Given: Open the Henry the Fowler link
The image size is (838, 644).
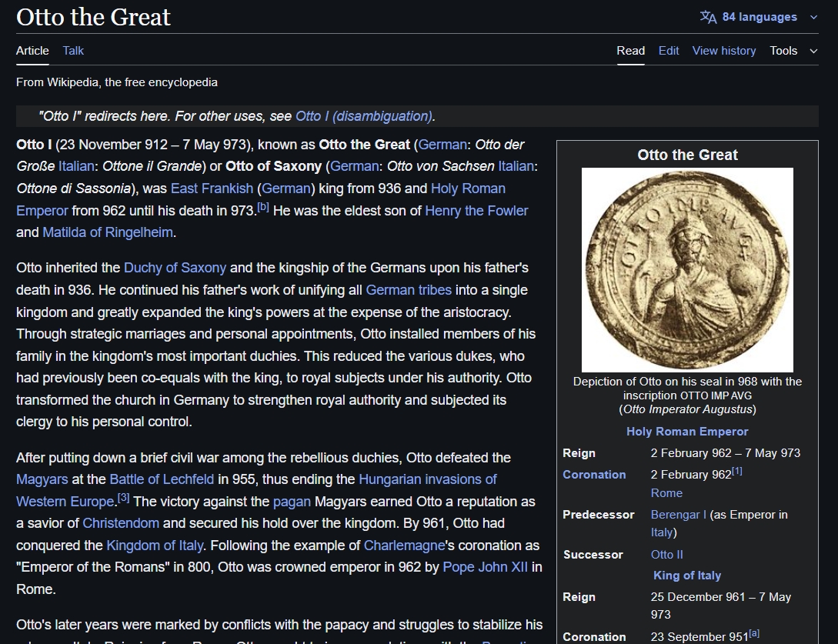Looking at the screenshot, I should pyautogui.click(x=476, y=211).
